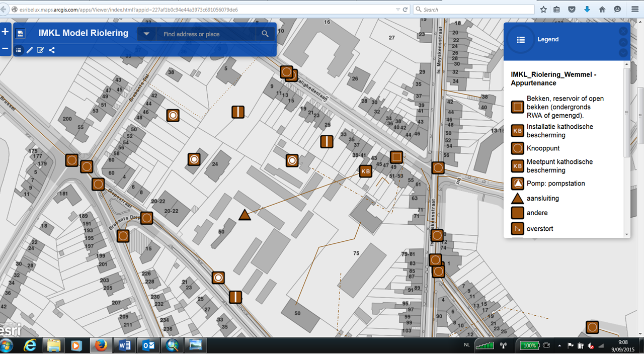This screenshot has width=644, height=362.
Task: Click the legend scrollbar down arrow
Action: click(627, 234)
